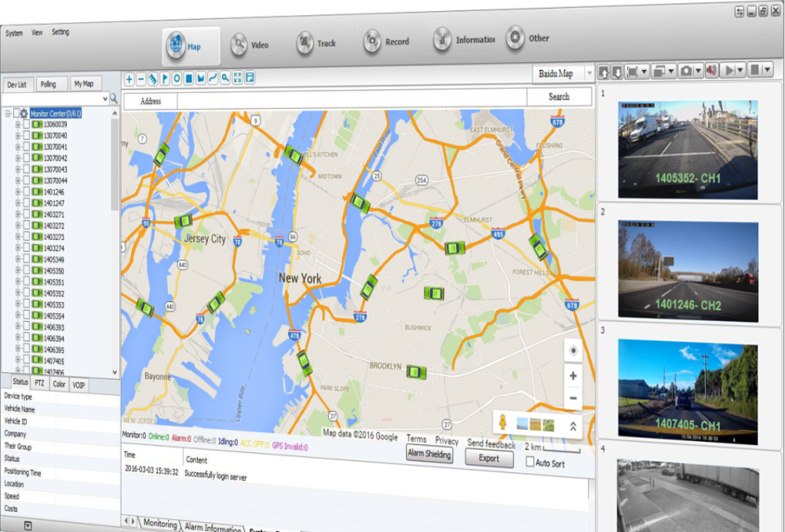Select the polygon drawing tool
The image size is (785, 532).
201,78
